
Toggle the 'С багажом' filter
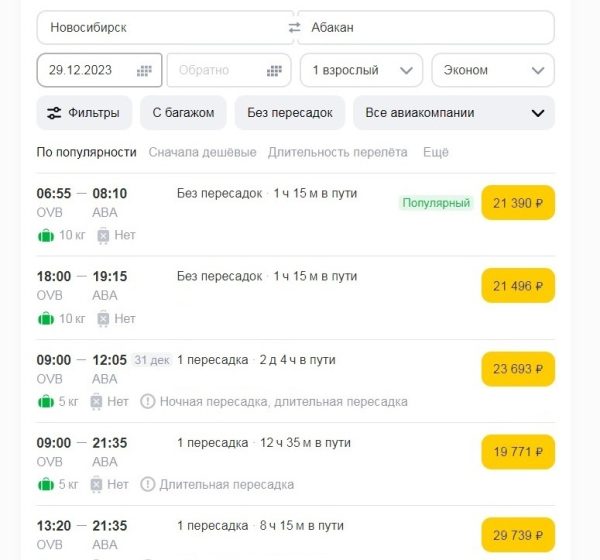[183, 113]
